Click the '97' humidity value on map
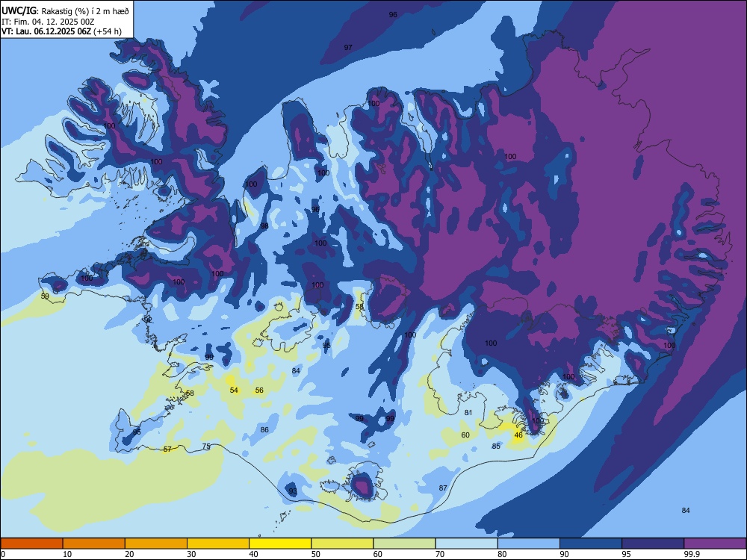This screenshot has width=747, height=560. [348, 47]
